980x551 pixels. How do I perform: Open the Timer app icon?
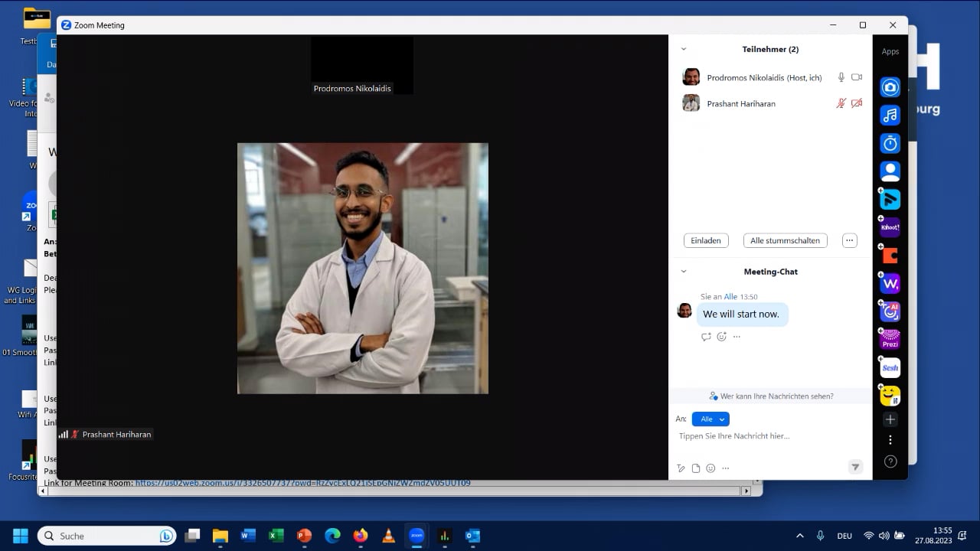(x=890, y=143)
